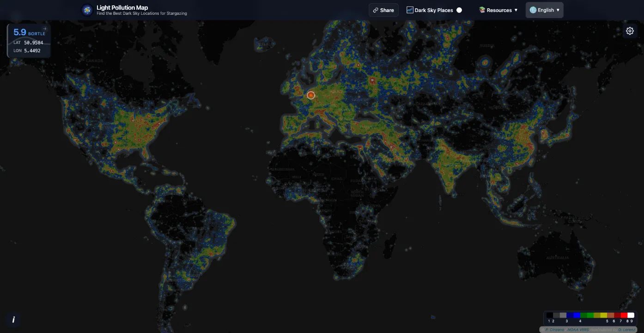Click the link icon inside the Share button

point(375,10)
